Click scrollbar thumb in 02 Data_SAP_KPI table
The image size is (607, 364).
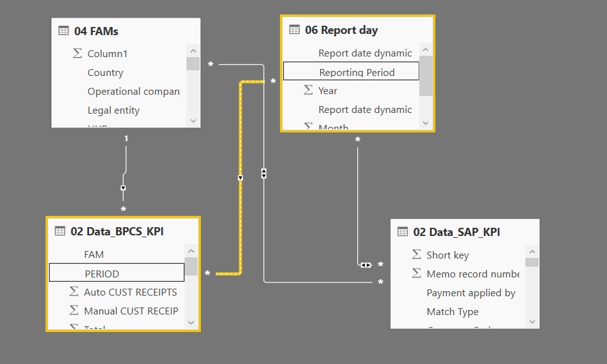tap(532, 262)
